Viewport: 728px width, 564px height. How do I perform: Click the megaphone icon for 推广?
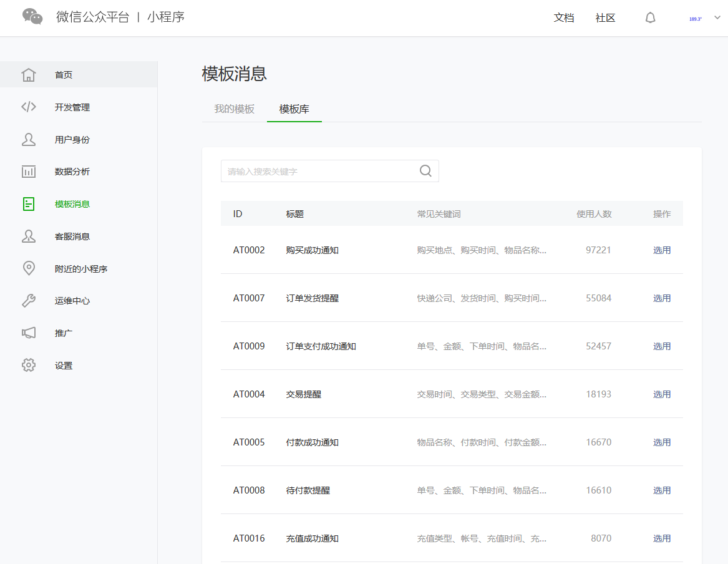point(29,333)
